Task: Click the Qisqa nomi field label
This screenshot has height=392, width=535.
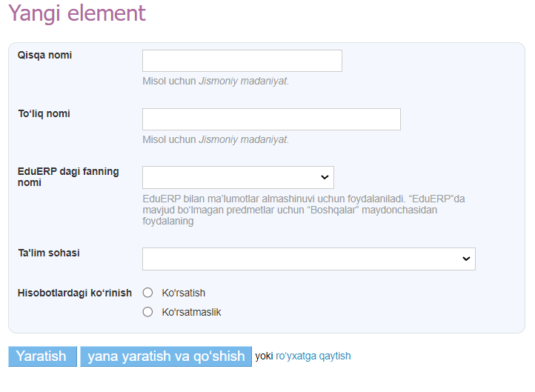Action: (44, 55)
